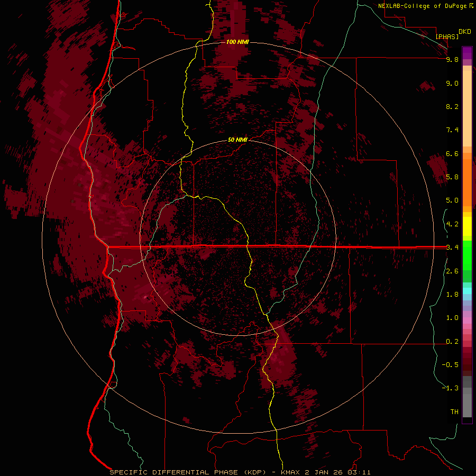
Task: Click the 7.4 scale value
Action: (x=452, y=130)
